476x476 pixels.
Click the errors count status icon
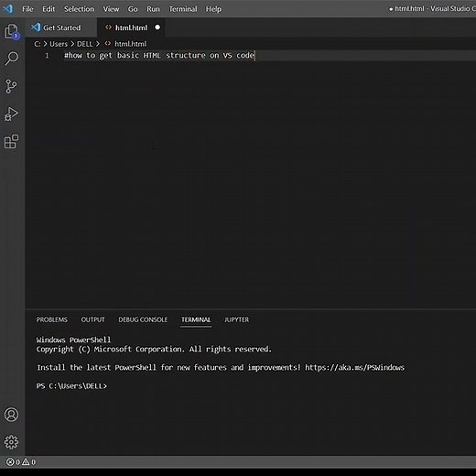point(13,462)
